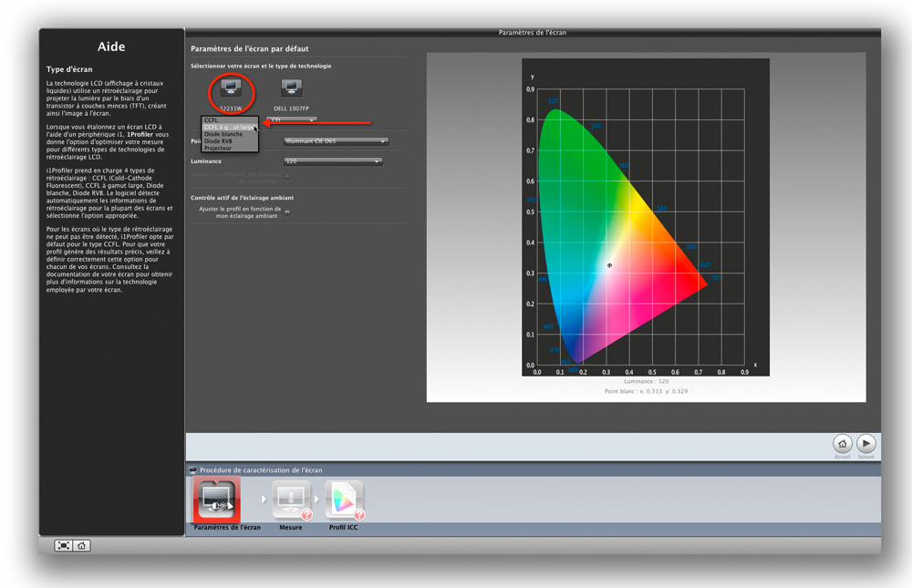Click the 'Type d'écran' help heading

pos(69,69)
